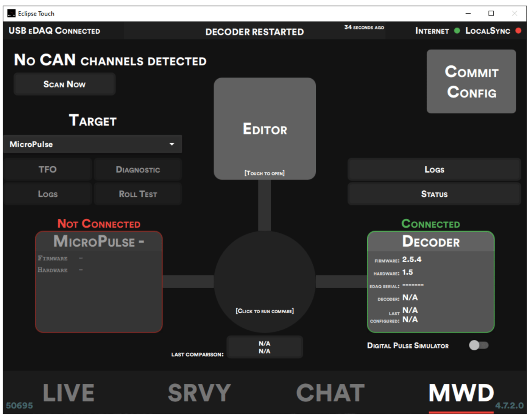Click the Decoder info panel
Image resolution: width=530 pixels, height=420 pixels.
431,282
